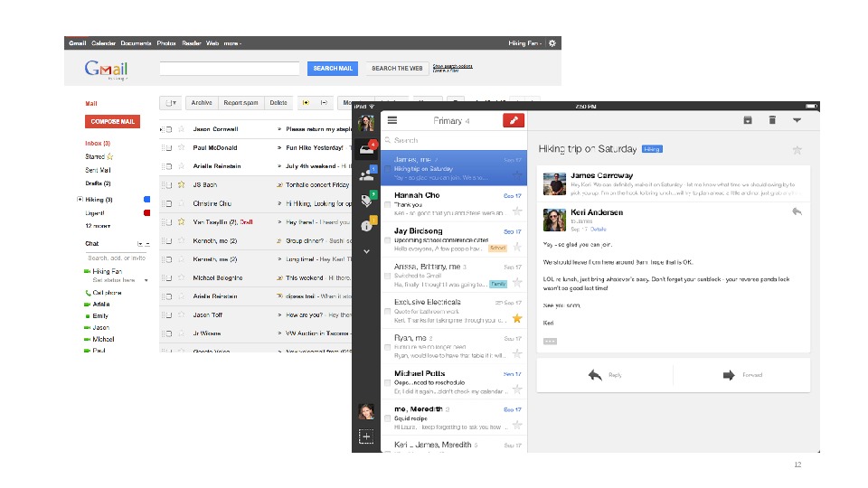This screenshot has height=488, width=868.
Task: Open the Updates info icon tab
Action: 366,225
